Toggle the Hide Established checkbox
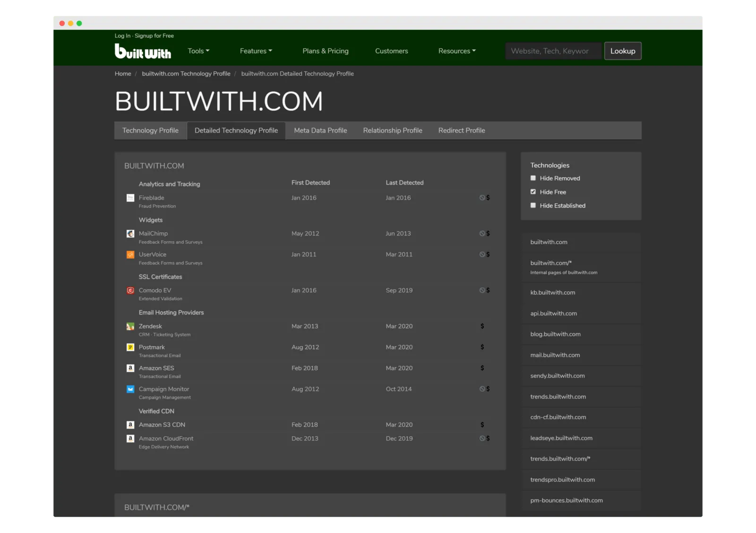756x533 pixels. coord(533,206)
